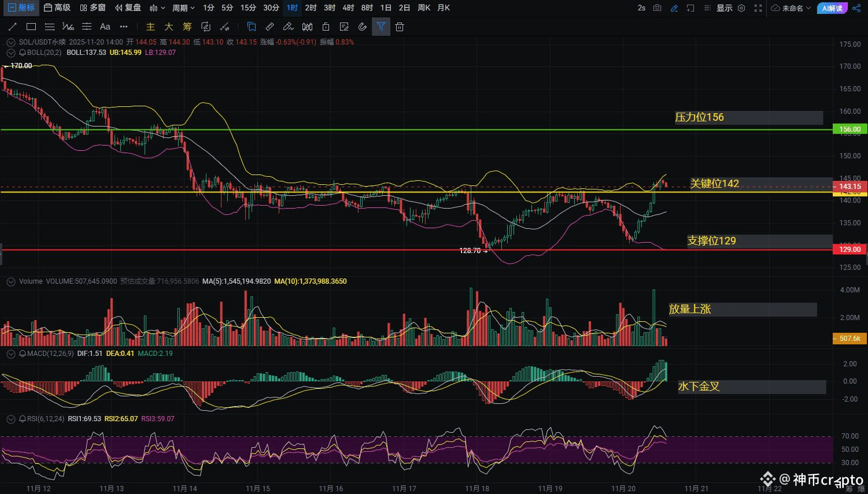
Task: Click the AI解读 button
Action: coord(832,8)
